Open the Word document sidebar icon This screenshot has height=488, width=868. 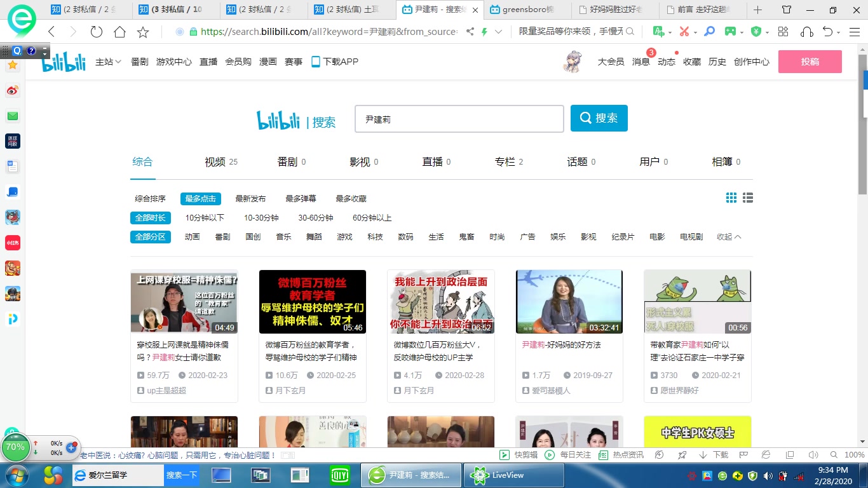coord(13,166)
